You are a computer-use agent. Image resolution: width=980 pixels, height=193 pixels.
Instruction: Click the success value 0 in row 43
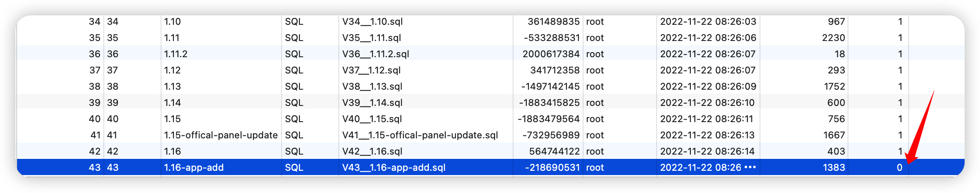[x=899, y=167]
